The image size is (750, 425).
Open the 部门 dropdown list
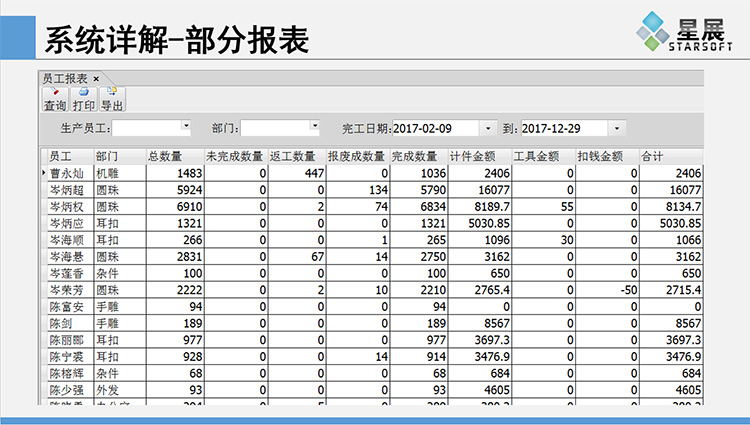314,127
